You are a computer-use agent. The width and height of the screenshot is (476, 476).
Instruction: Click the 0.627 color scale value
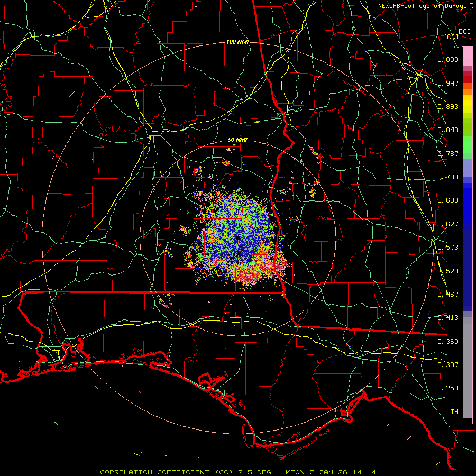448,224
